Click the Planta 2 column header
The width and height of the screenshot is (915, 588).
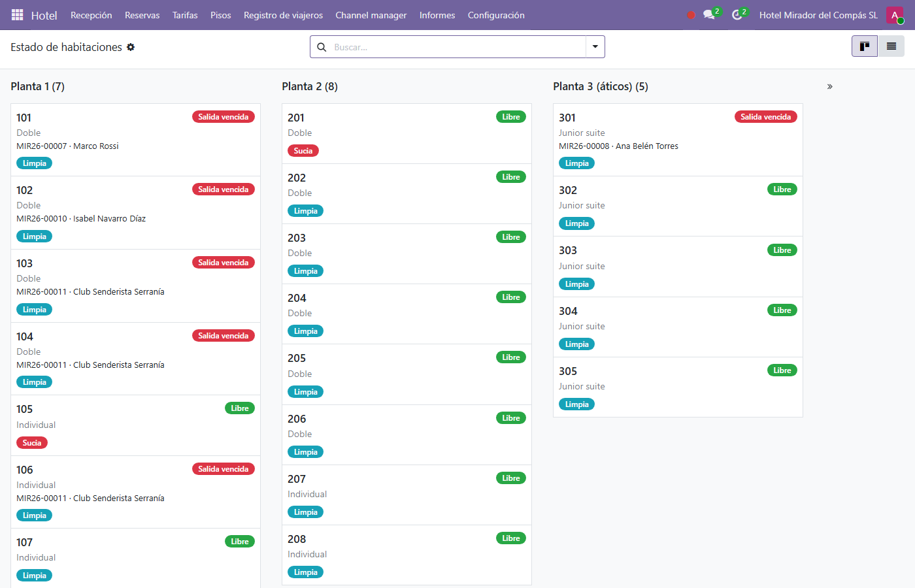[x=310, y=86]
